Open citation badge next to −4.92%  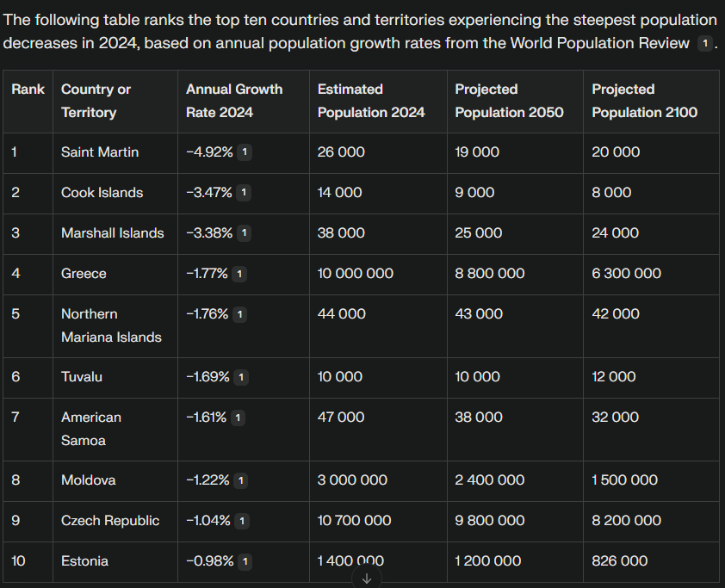(245, 152)
